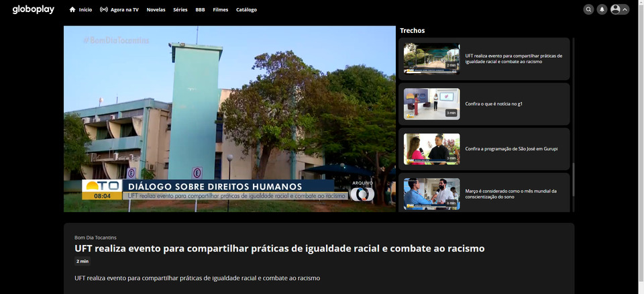Viewport: 644px width, 294px height.
Task: Click the main video player area
Action: [229, 119]
